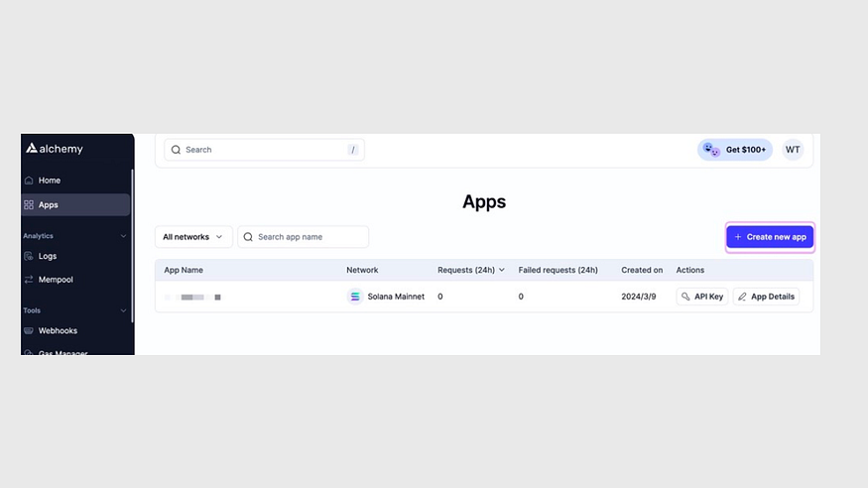
Task: Click the blurred app name in row
Action: 192,298
